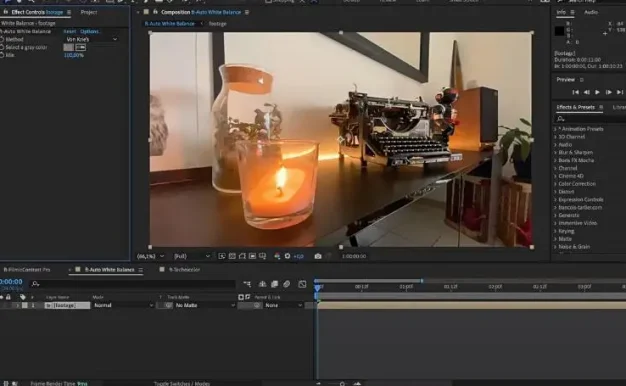626x386 pixels.
Task: Expand the Animation Presets category
Action: point(555,129)
